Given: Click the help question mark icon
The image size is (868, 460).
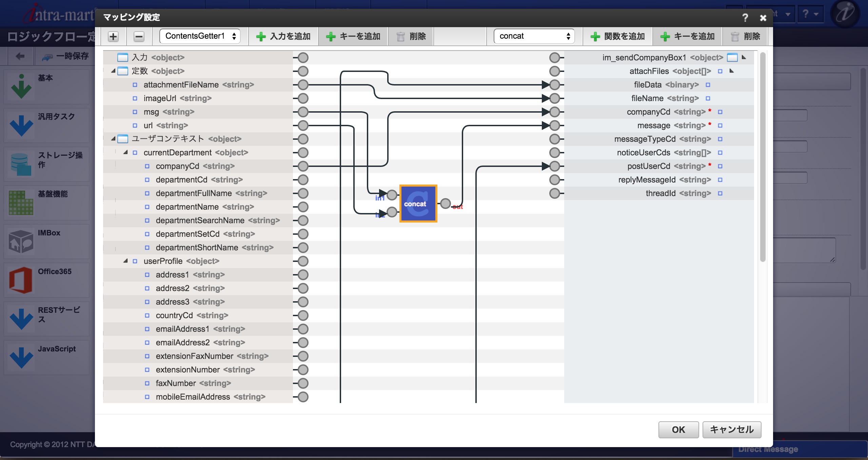Looking at the screenshot, I should (745, 18).
